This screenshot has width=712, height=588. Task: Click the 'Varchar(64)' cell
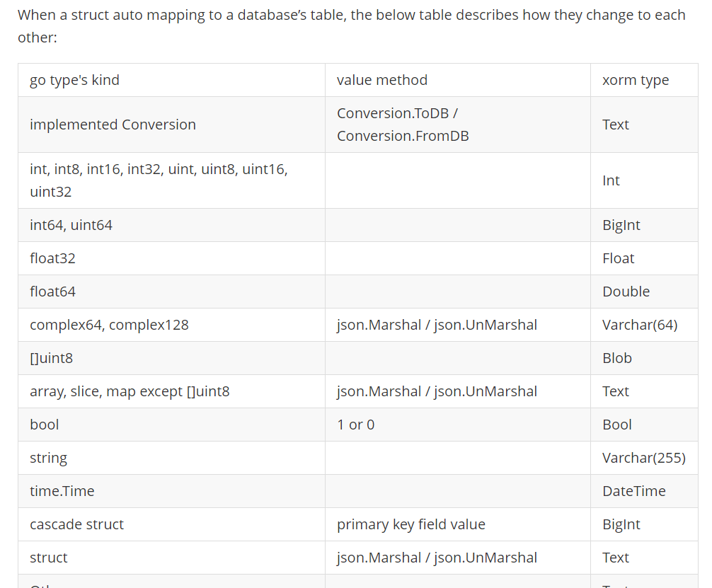coord(639,325)
